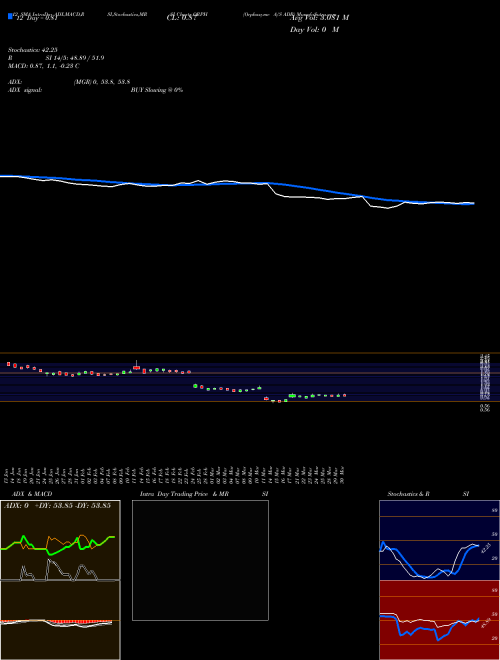Click the 'SI 14/5: 48.89 / 51.9' value

click(75, 58)
